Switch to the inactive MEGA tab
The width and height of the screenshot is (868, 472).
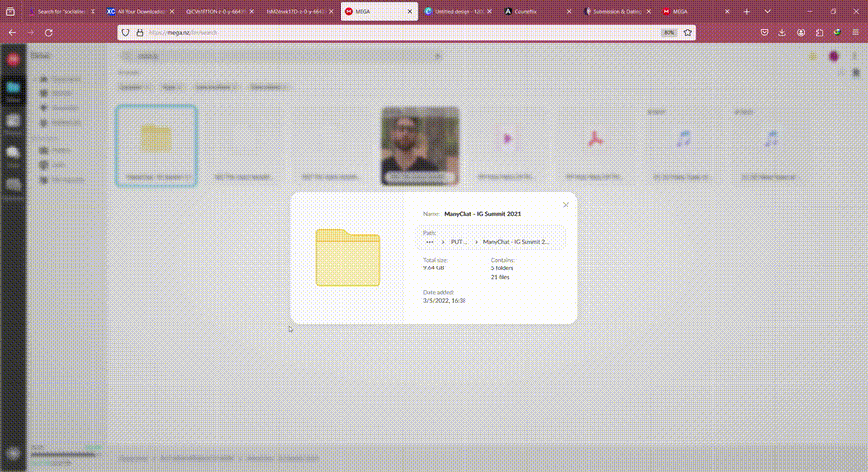(697, 11)
